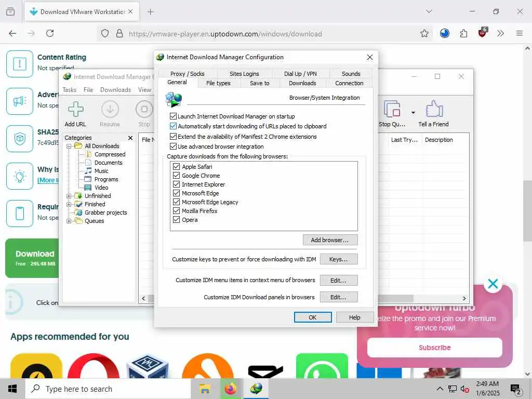Image resolution: width=532 pixels, height=399 pixels.
Task: Expand Queues category node
Action: 69,221
